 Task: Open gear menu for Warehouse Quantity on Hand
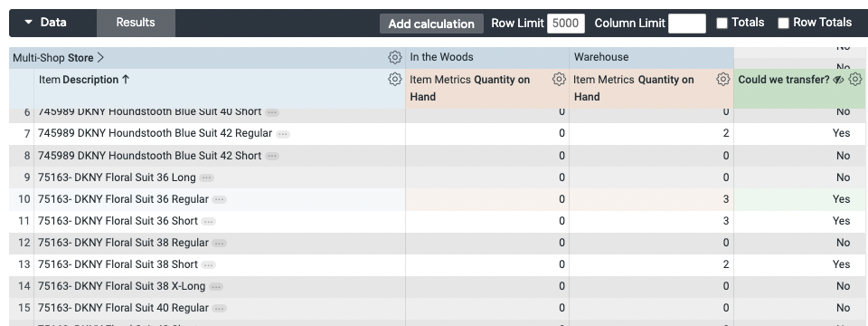(x=723, y=80)
